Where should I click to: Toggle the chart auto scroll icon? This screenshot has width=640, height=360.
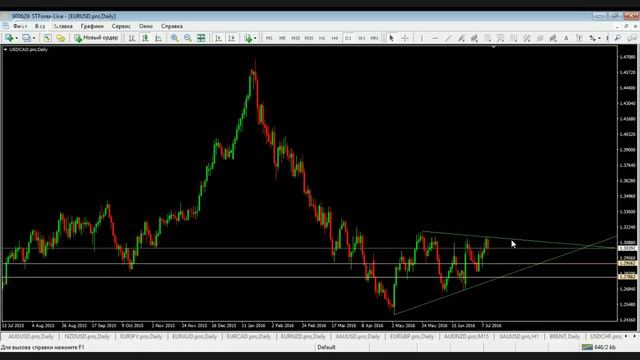coord(218,38)
